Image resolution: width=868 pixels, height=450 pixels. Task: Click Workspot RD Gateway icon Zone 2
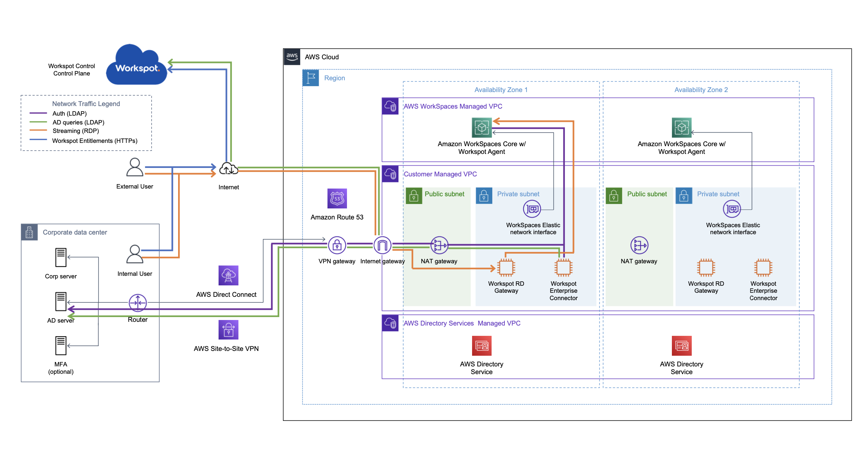click(x=706, y=268)
